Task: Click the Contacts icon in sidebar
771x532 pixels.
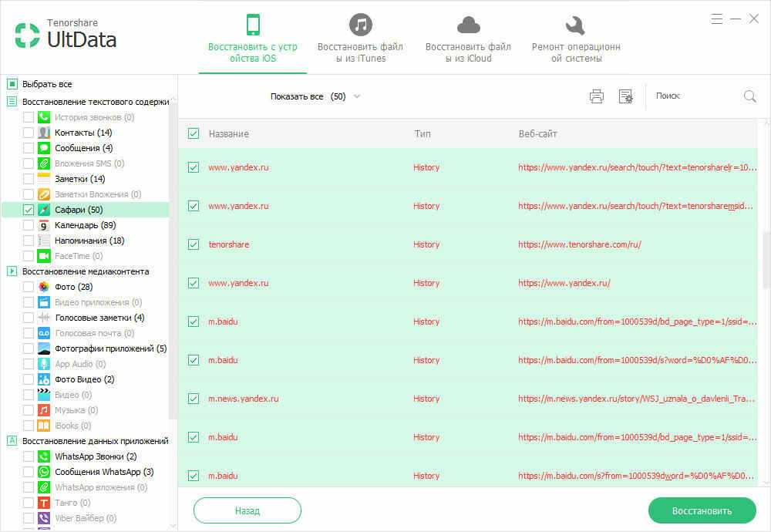Action: coord(44,133)
